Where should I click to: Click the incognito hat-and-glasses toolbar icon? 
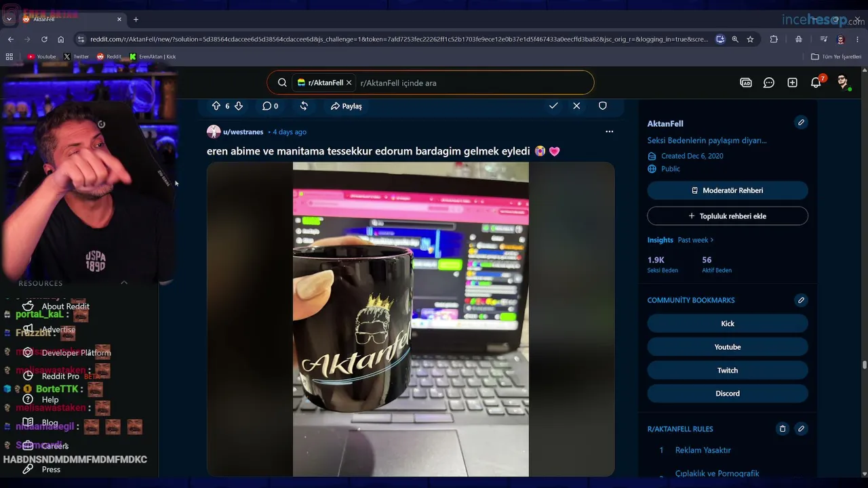pos(799,39)
